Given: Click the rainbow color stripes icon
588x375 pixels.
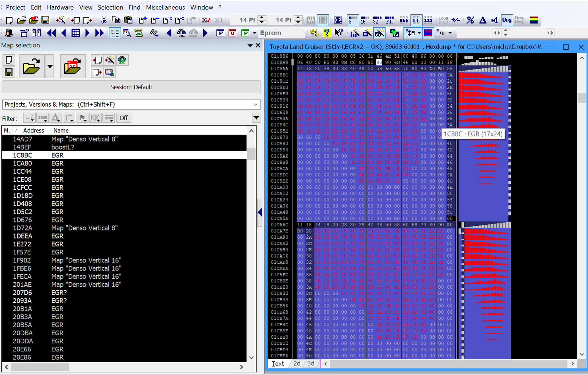Looking at the screenshot, I should coord(534,20).
